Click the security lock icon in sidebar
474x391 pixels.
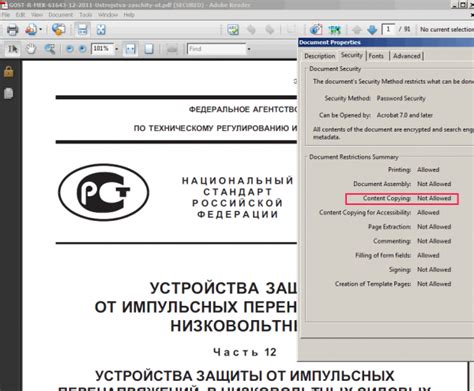pyautogui.click(x=9, y=72)
